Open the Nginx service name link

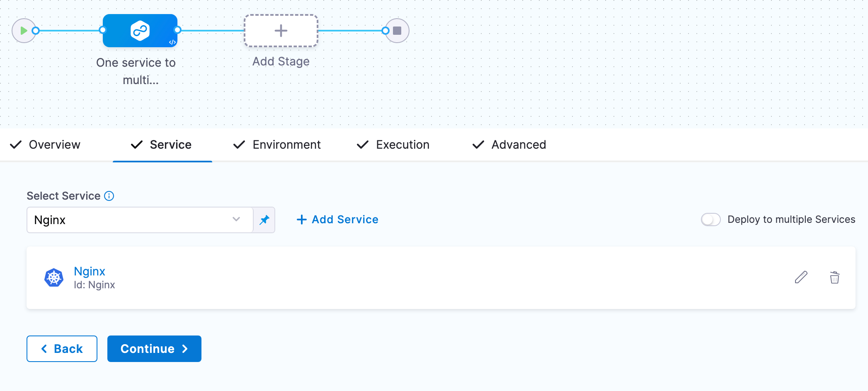point(90,271)
